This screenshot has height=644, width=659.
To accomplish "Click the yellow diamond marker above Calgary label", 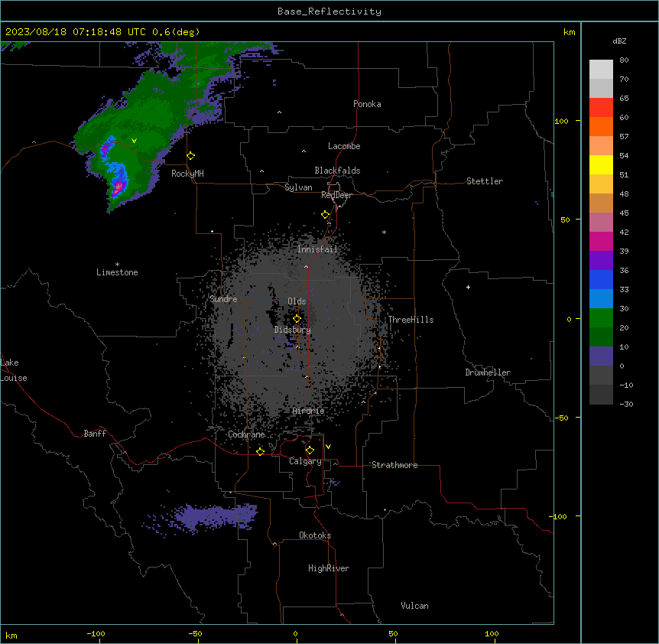I will click(x=310, y=450).
